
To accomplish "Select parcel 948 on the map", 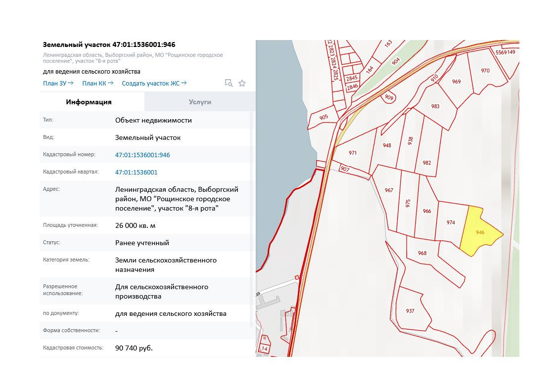I will tap(386, 145).
